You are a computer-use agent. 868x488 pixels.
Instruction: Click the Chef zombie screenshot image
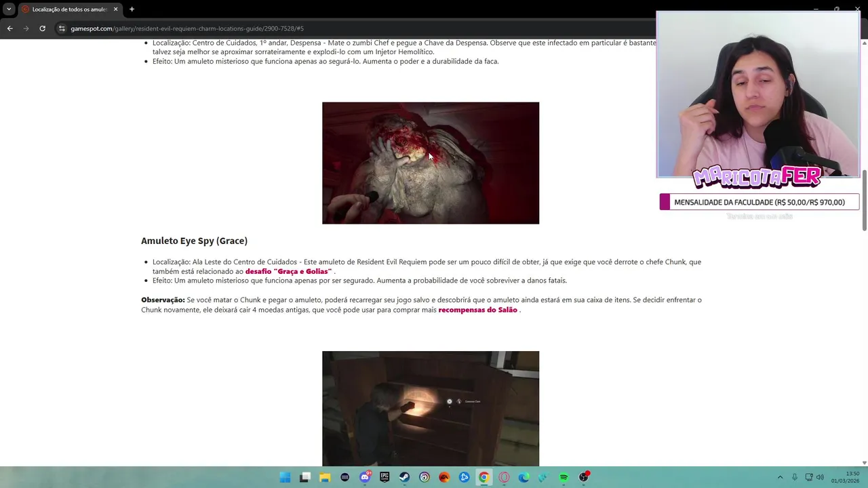431,163
